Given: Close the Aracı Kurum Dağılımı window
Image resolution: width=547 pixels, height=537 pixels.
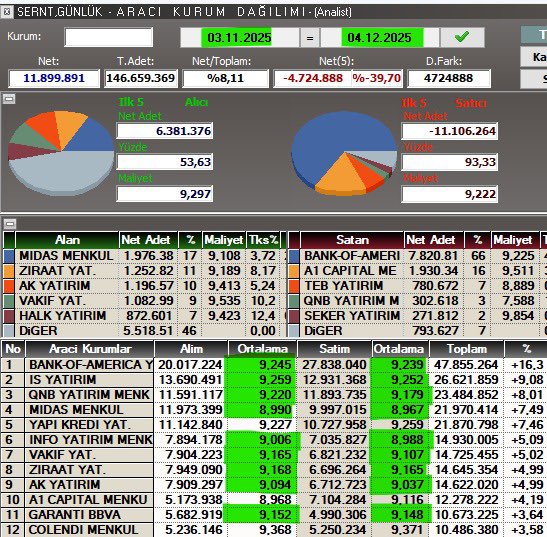Looking at the screenshot, I should click(x=7, y=12).
